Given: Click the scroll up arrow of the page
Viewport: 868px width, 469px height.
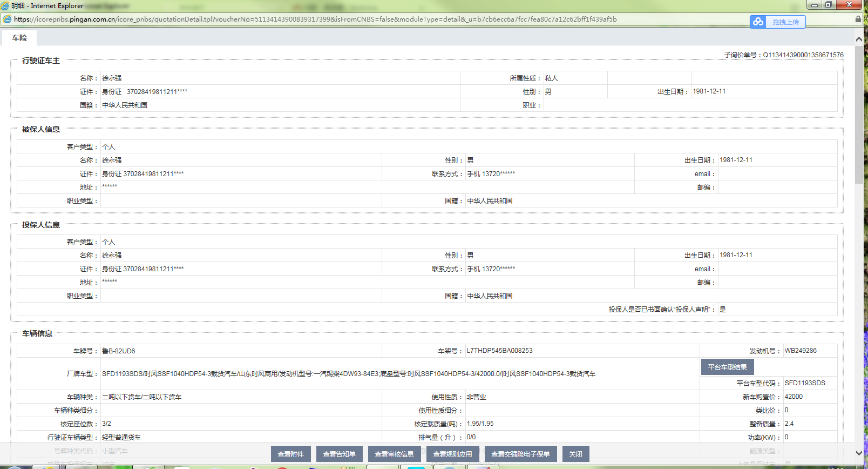Looking at the screenshot, I should pos(859,39).
